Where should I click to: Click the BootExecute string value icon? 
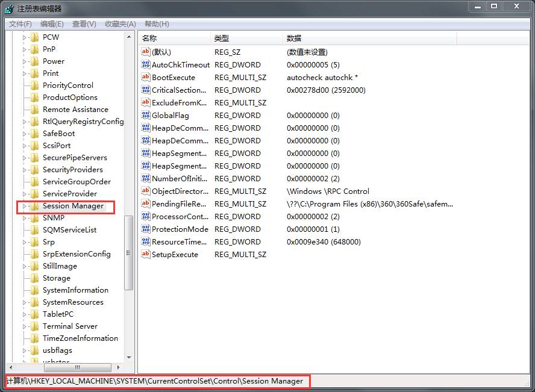point(145,77)
